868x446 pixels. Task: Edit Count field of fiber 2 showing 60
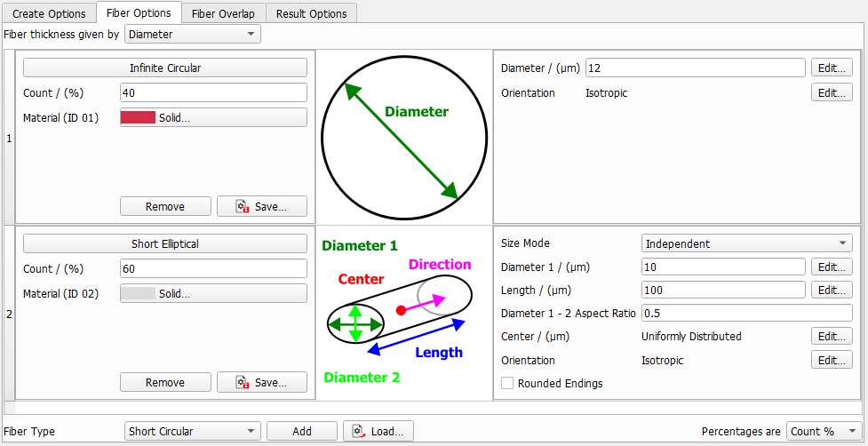coord(213,269)
